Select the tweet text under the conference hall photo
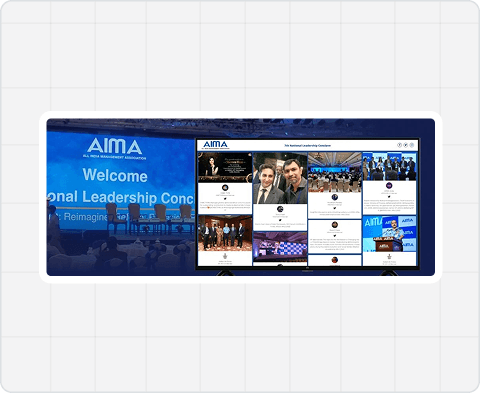This screenshot has width=480, height=393. (x=335, y=213)
